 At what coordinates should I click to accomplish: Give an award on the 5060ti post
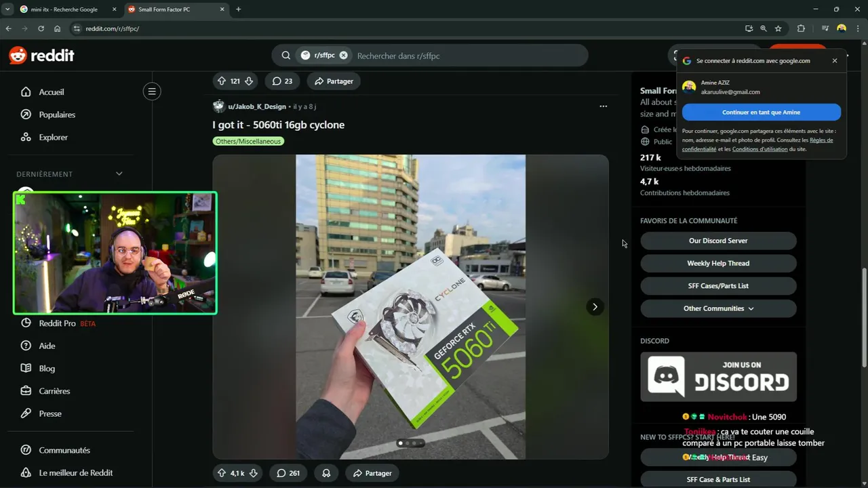tap(326, 473)
